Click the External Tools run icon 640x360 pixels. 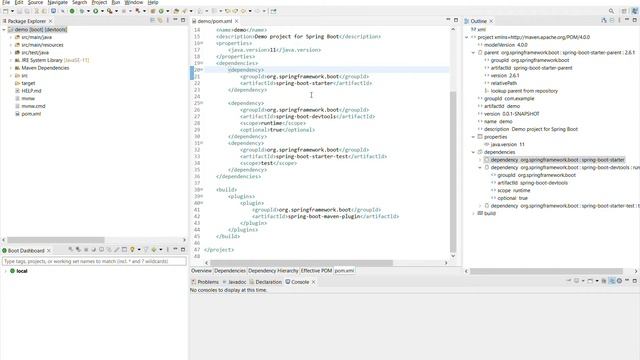click(x=109, y=11)
